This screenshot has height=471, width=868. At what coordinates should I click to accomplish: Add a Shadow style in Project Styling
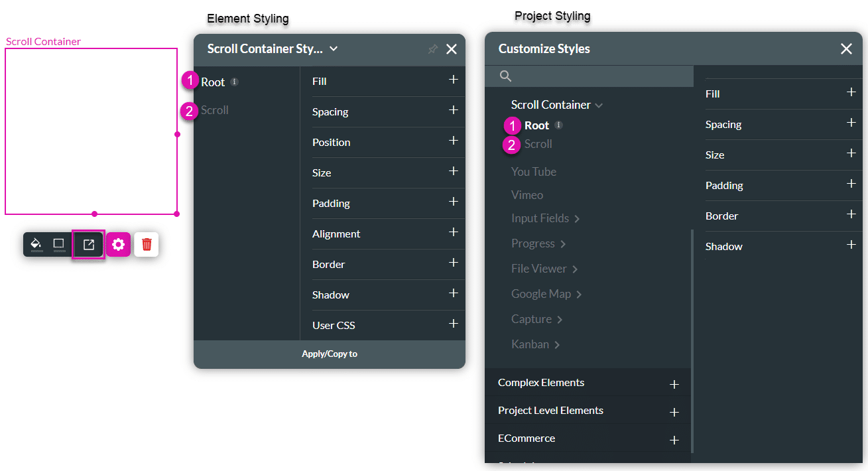point(851,244)
